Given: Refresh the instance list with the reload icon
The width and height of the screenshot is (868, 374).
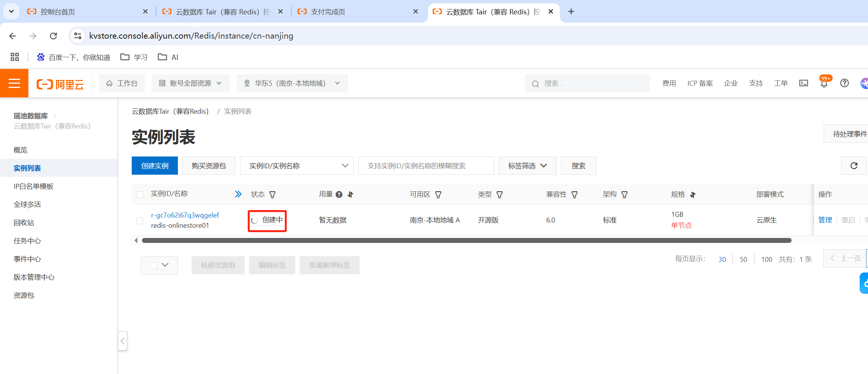Looking at the screenshot, I should [x=854, y=166].
